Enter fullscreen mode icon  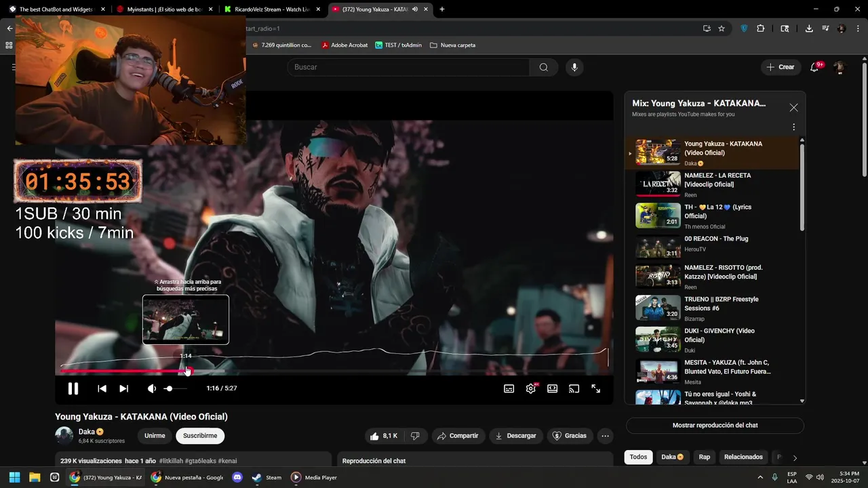point(596,388)
